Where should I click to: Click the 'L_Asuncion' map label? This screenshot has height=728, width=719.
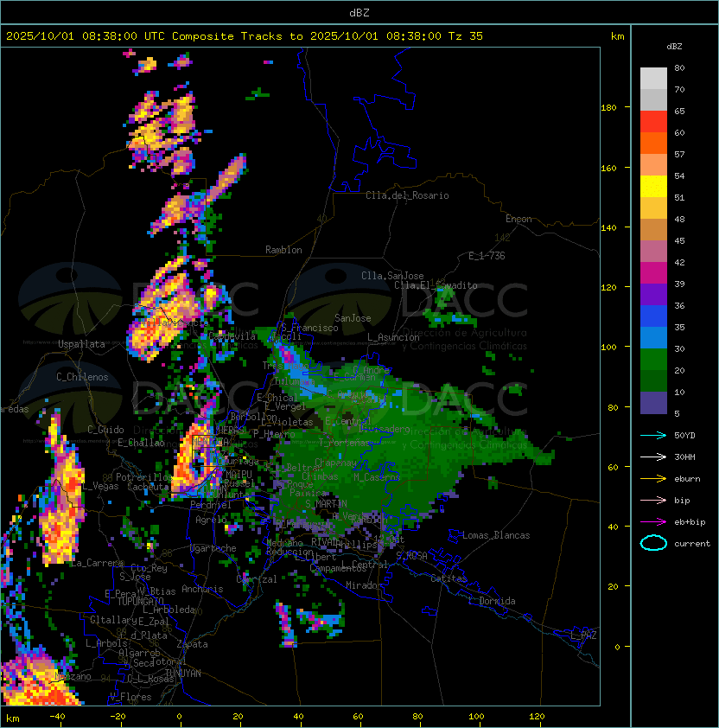pyautogui.click(x=393, y=337)
